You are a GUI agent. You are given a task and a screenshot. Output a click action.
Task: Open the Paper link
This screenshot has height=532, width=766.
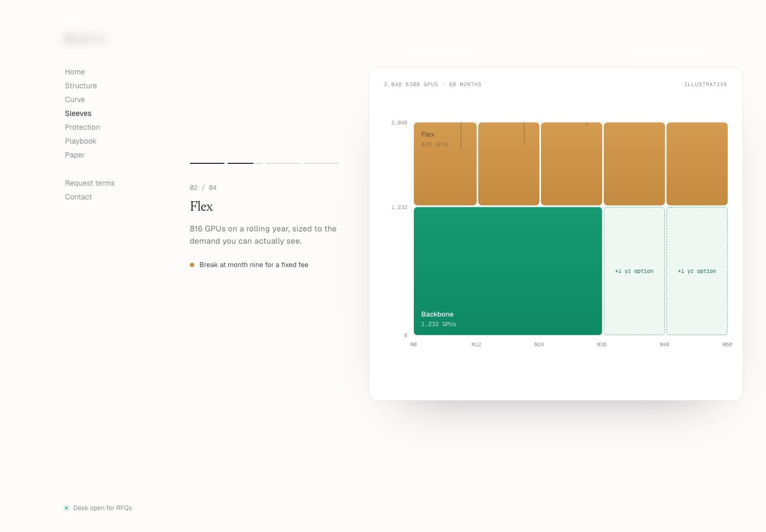[75, 155]
